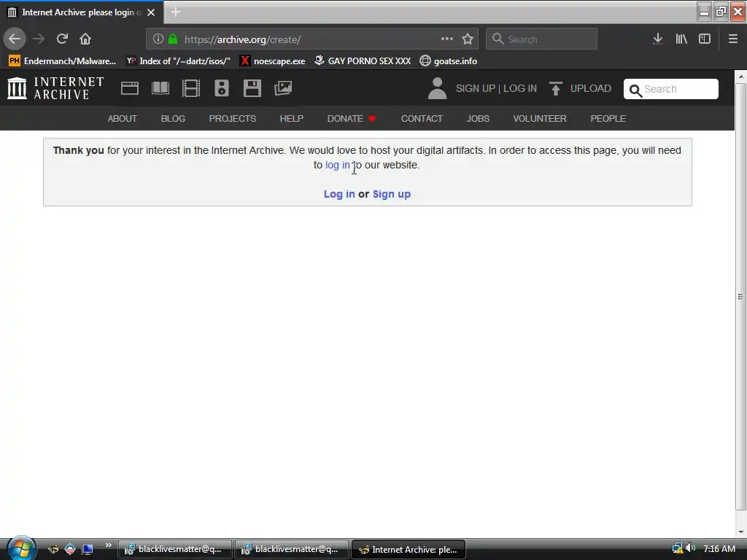This screenshot has width=747, height=560.
Task: Open the ABOUT menu item
Action: [123, 119]
